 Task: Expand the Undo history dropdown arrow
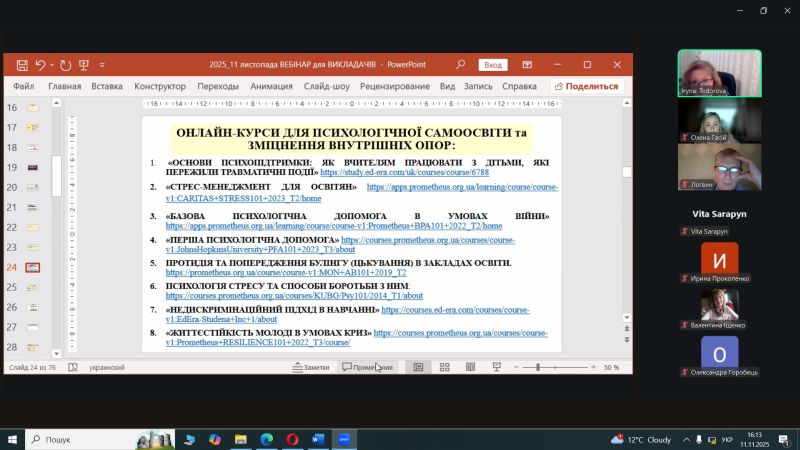click(x=52, y=65)
